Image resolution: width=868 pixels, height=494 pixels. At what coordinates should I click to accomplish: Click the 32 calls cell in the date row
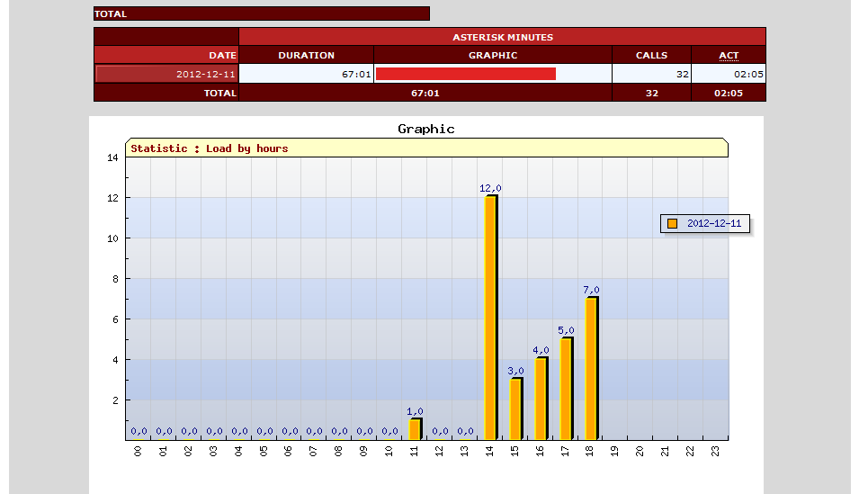(651, 74)
